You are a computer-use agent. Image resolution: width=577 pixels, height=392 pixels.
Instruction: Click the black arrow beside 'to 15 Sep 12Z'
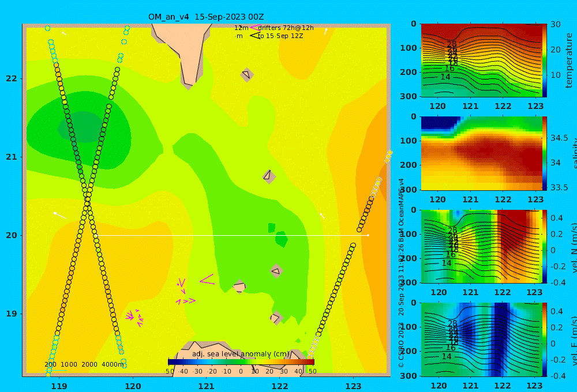(x=255, y=36)
